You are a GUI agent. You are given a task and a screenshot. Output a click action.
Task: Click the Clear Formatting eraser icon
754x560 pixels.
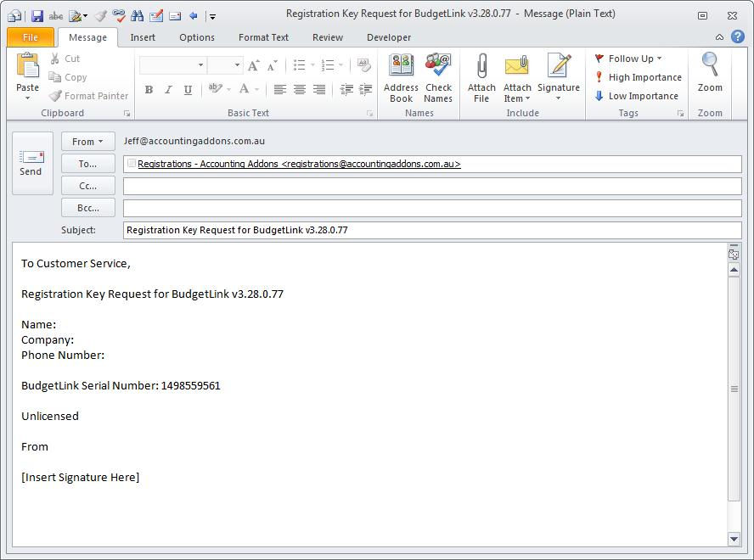click(x=364, y=65)
